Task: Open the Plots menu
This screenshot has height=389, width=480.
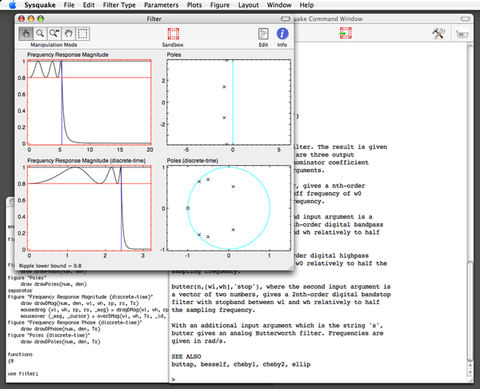Action: click(x=194, y=5)
